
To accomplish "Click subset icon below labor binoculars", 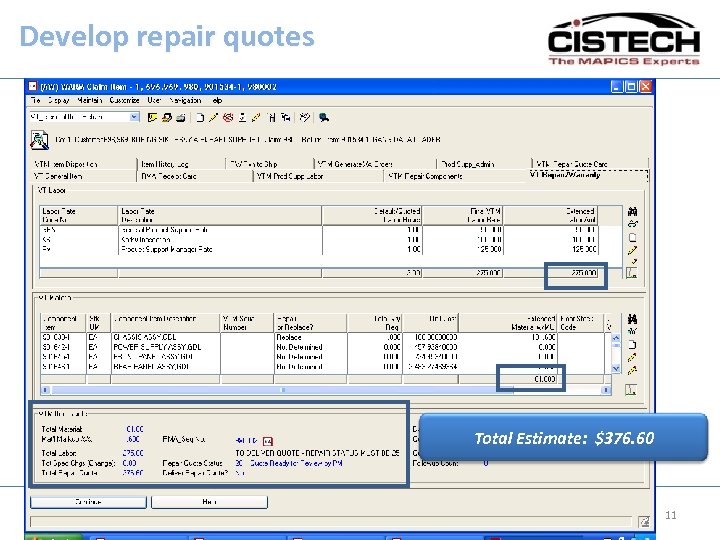I will [632, 224].
